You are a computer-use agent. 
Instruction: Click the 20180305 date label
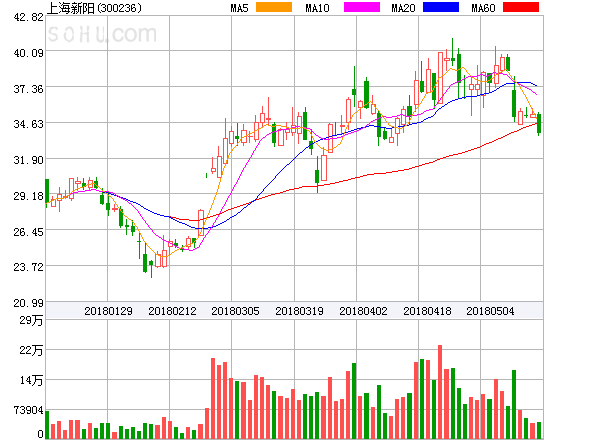point(235,311)
